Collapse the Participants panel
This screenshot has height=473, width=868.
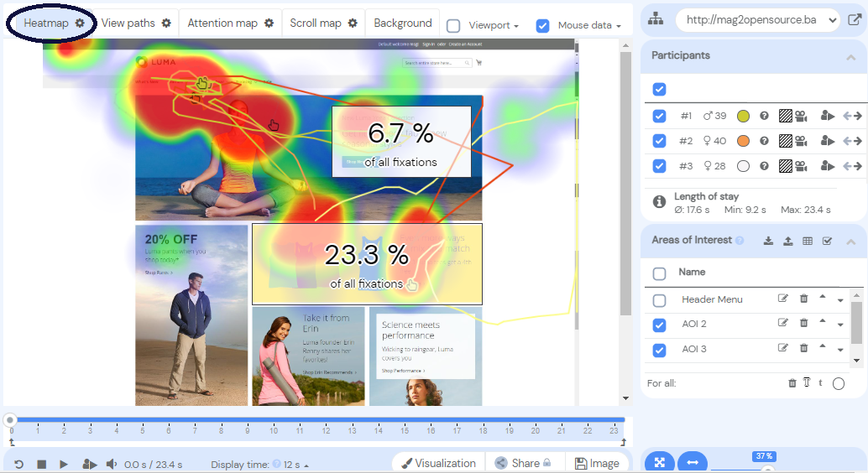tap(850, 56)
